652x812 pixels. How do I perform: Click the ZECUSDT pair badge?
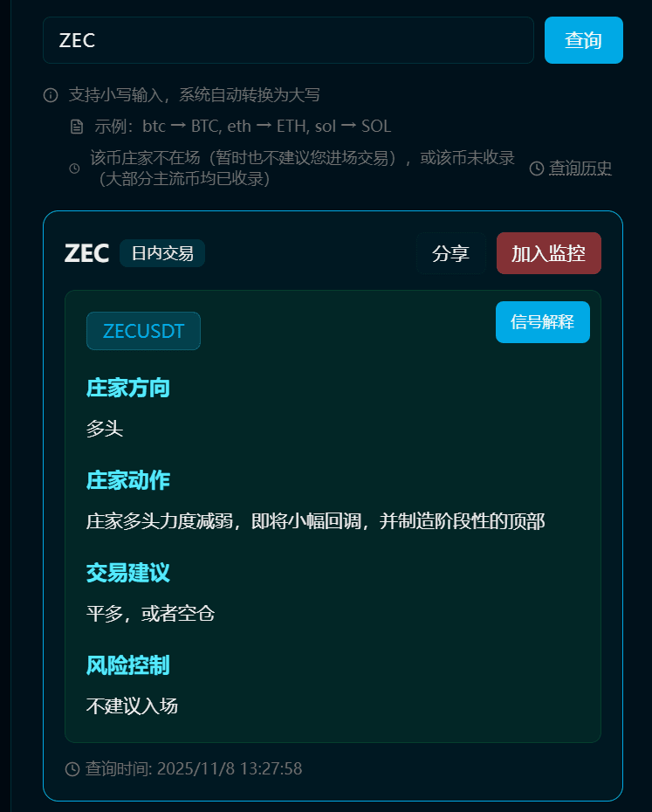coord(143,331)
